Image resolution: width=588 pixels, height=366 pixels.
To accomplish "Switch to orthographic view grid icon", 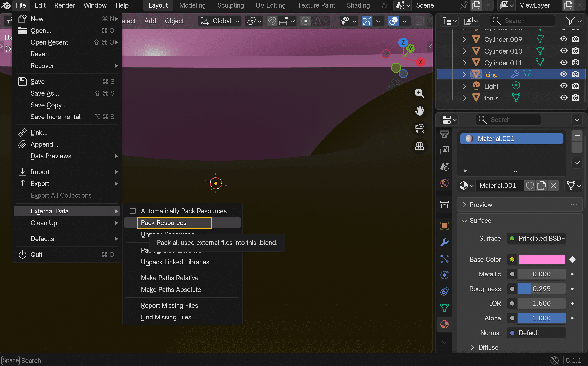I will click(419, 146).
